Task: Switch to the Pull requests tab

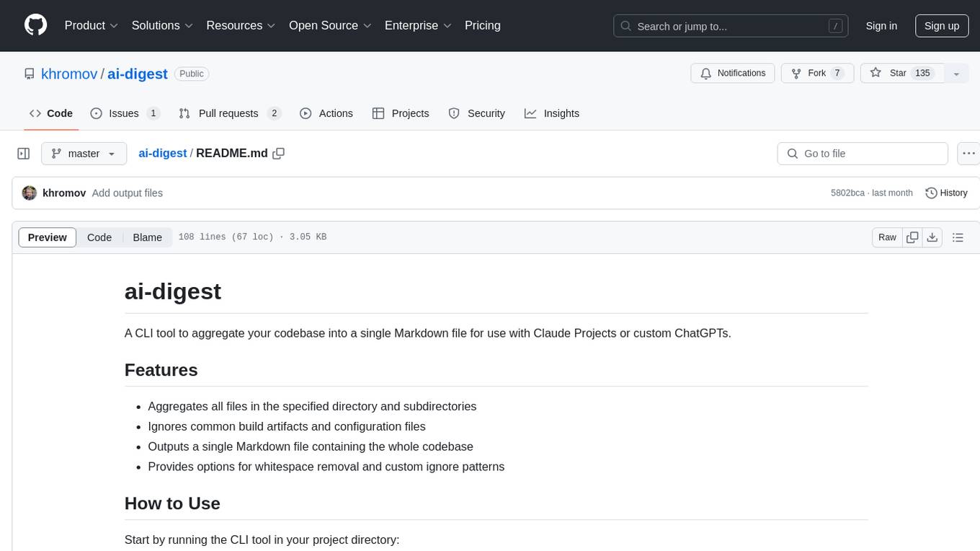Action: [230, 113]
